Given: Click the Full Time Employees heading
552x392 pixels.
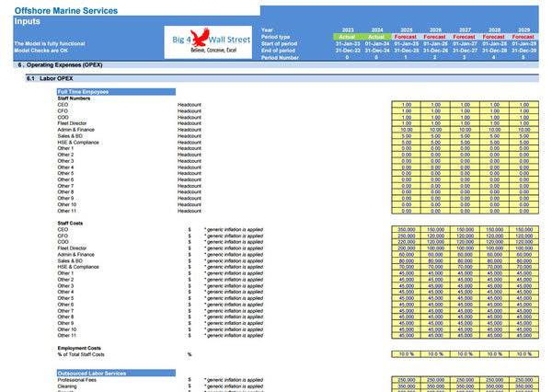Looking at the screenshot, I should [x=85, y=93].
